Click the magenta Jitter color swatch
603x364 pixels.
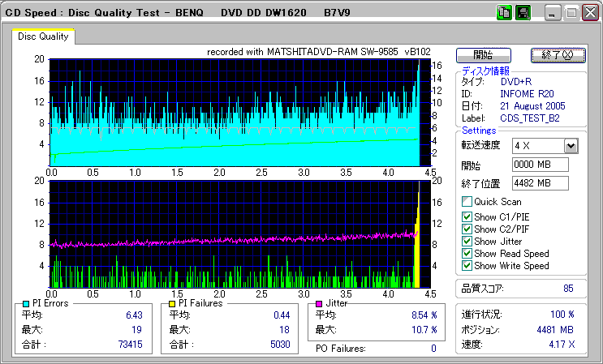pyautogui.click(x=320, y=303)
